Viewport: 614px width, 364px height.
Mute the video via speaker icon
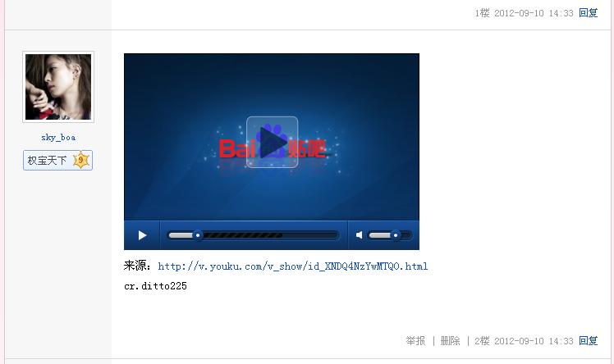[359, 235]
